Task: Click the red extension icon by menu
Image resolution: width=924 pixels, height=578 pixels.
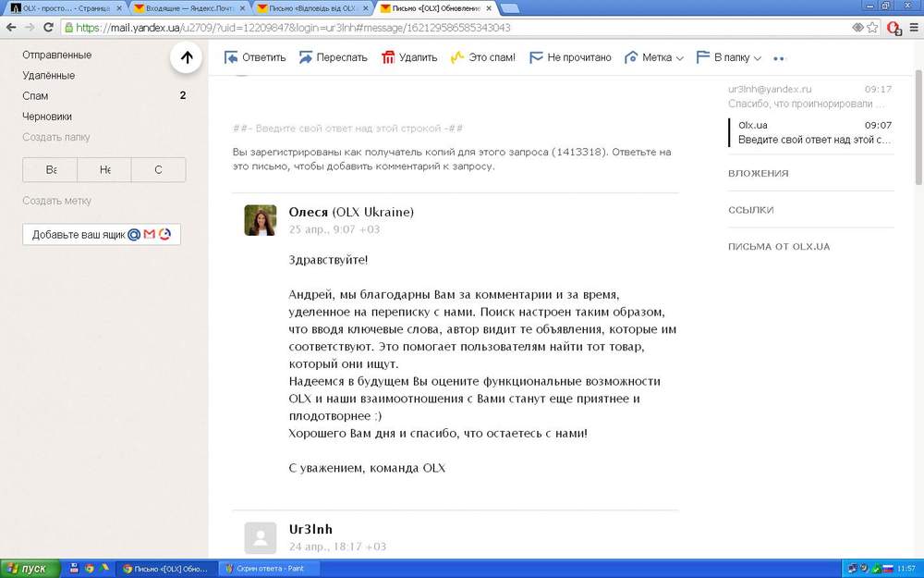Action: 894,28
